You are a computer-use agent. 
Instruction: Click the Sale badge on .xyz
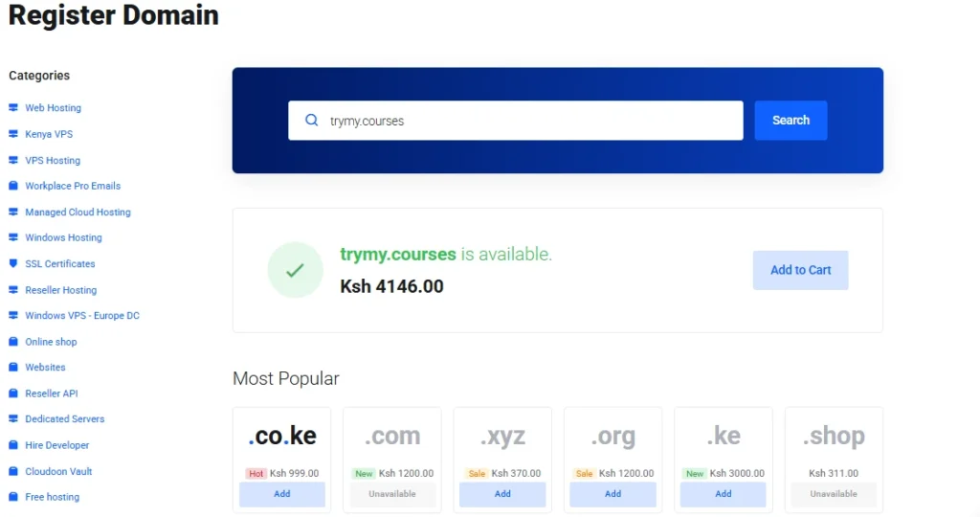point(477,473)
